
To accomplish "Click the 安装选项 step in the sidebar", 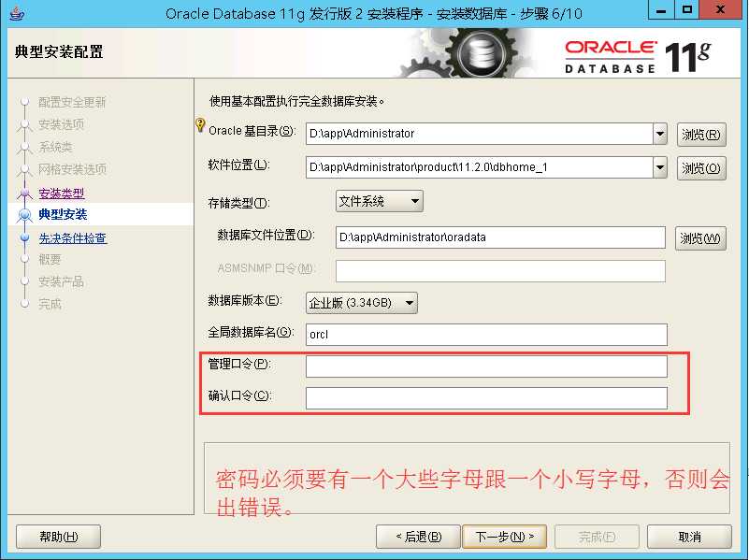I will [61, 124].
